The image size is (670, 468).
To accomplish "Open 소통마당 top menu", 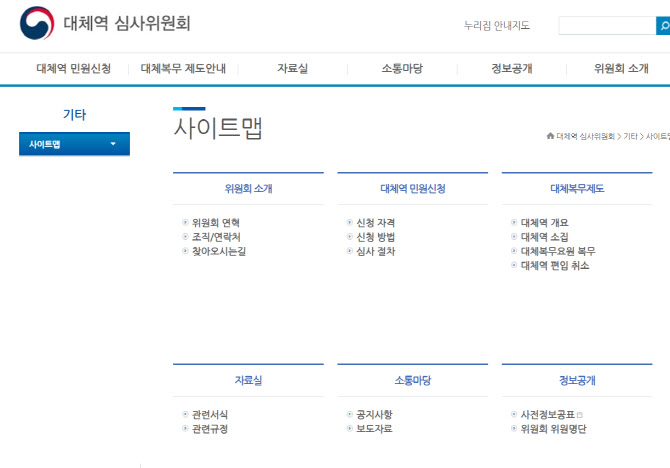I will click(402, 68).
